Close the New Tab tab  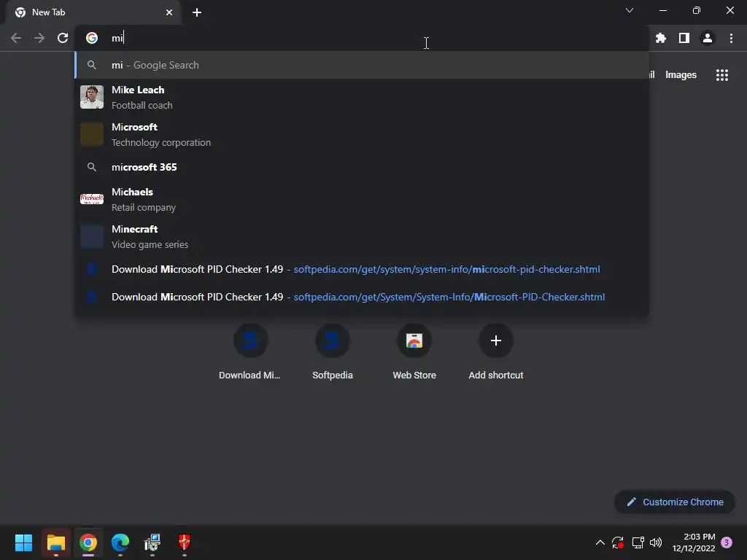click(169, 12)
